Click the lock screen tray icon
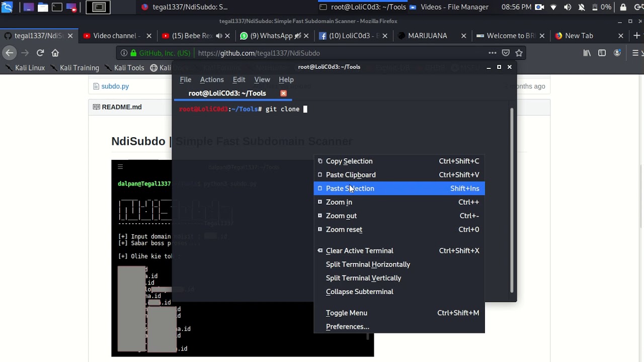This screenshot has width=644, height=362. (x=623, y=7)
